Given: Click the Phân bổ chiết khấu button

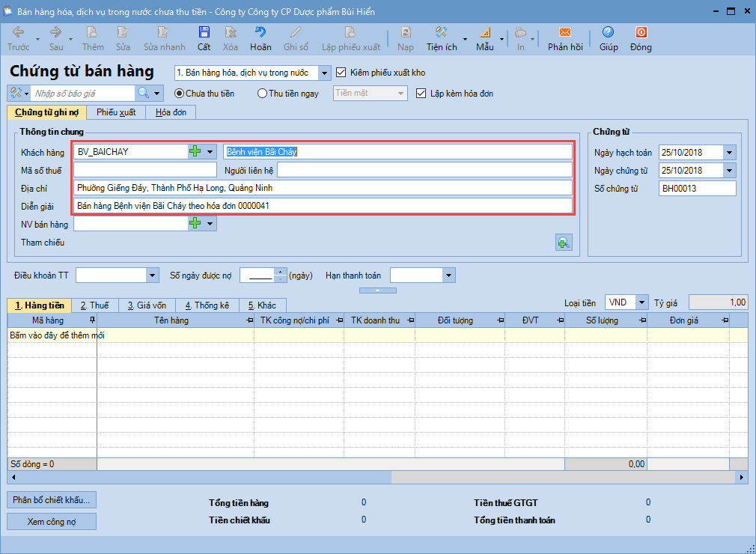Looking at the screenshot, I should pos(52,499).
